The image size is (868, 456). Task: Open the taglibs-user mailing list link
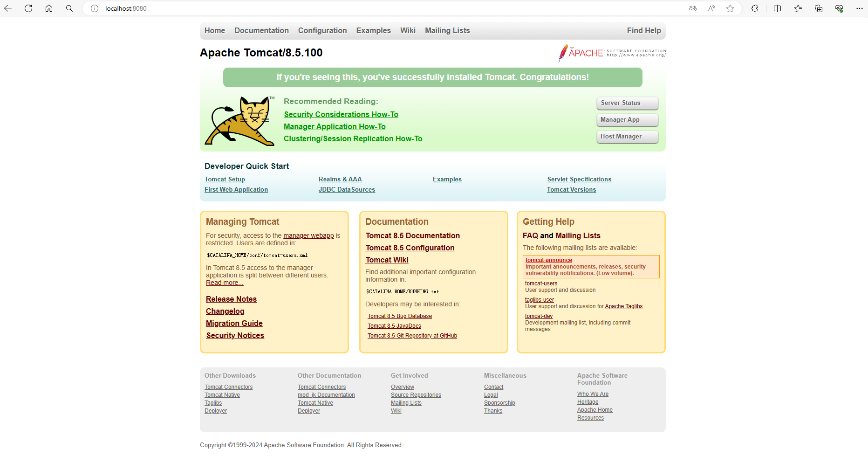pyautogui.click(x=540, y=300)
